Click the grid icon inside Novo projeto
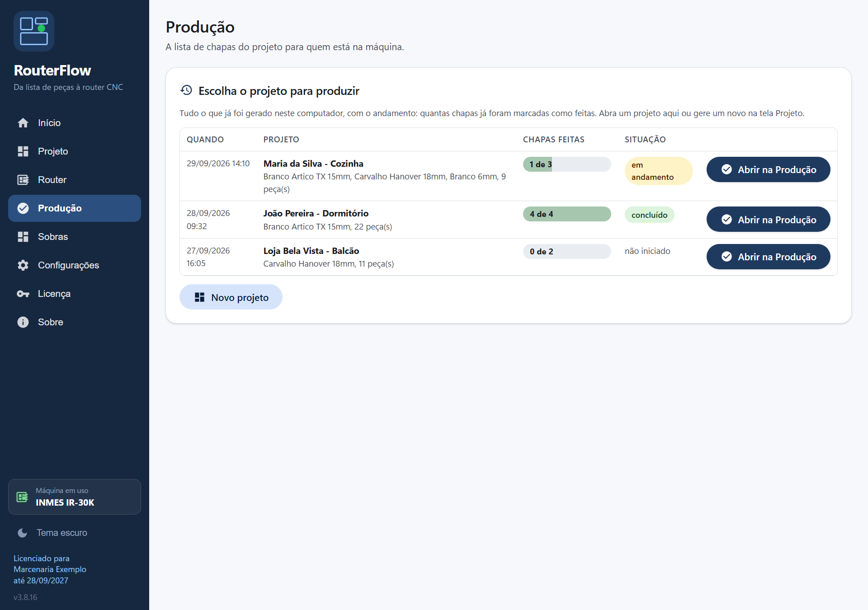 (x=199, y=297)
